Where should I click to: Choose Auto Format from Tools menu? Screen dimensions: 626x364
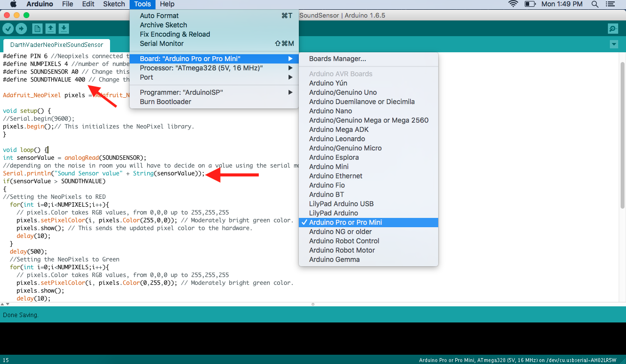[214, 16]
